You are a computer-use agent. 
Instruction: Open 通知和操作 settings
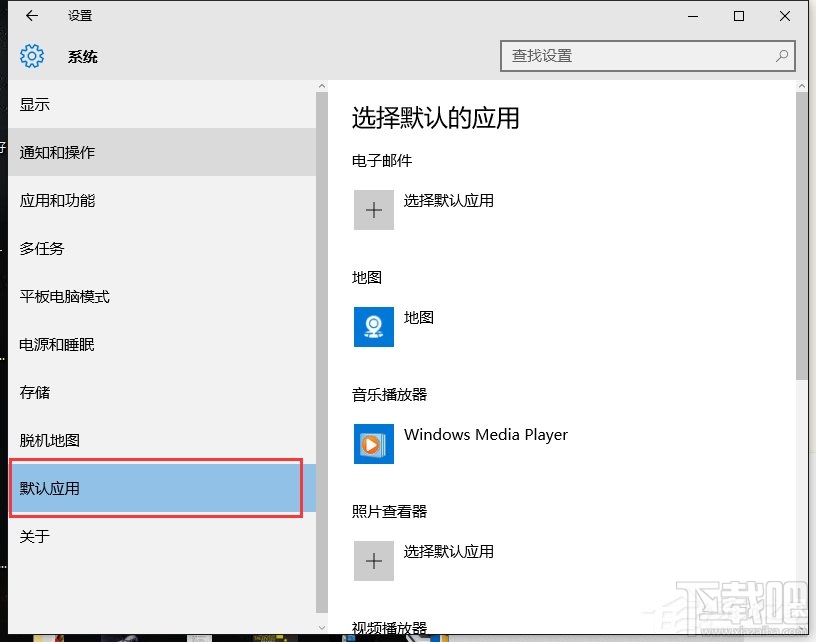coord(58,152)
